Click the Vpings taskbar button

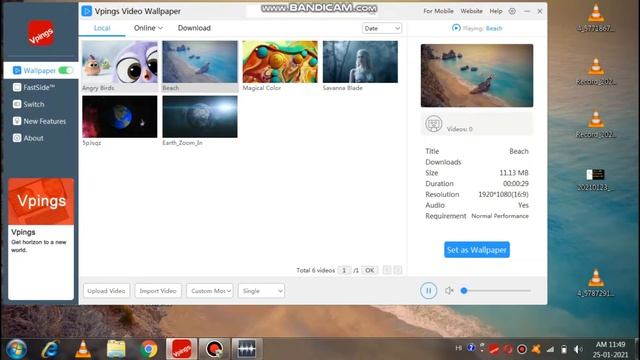pyautogui.click(x=182, y=349)
